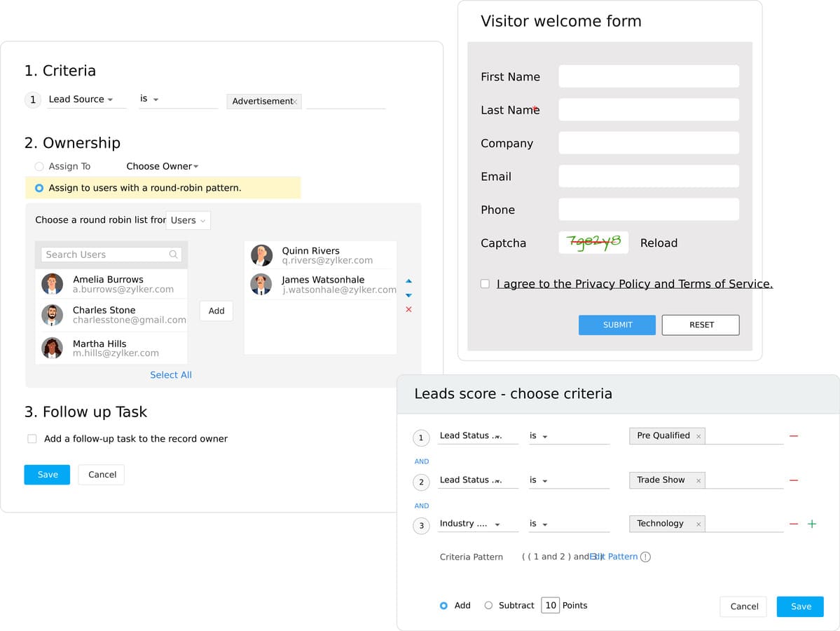
Task: Move selected user up with blue arrow
Action: (409, 282)
